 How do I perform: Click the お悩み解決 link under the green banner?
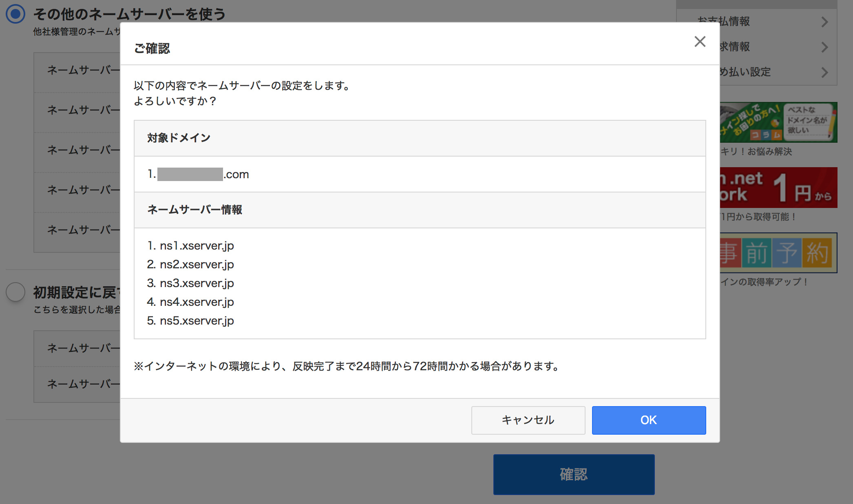(756, 152)
